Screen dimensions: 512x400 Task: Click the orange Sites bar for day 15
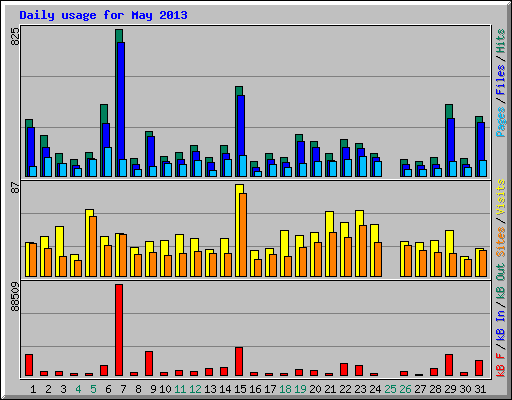tap(243, 235)
